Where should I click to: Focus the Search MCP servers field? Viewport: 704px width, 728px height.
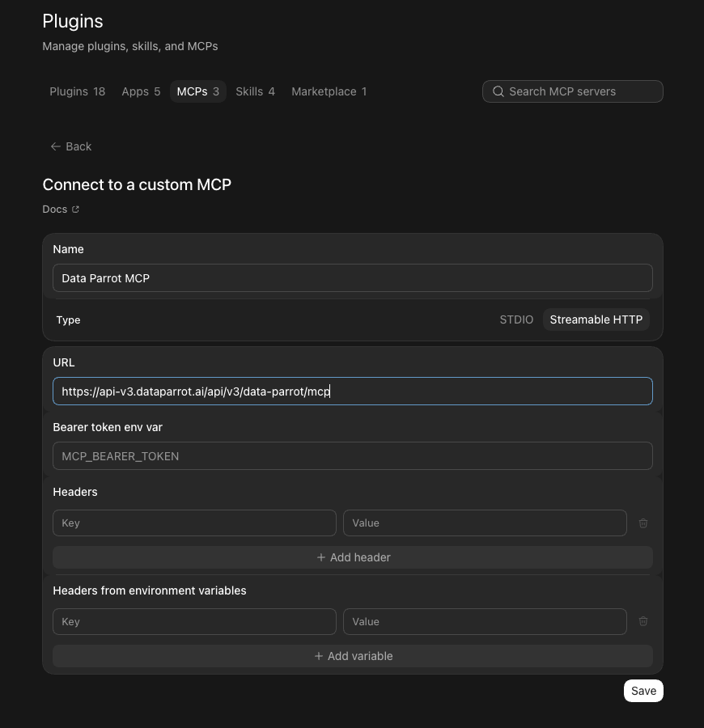[573, 91]
